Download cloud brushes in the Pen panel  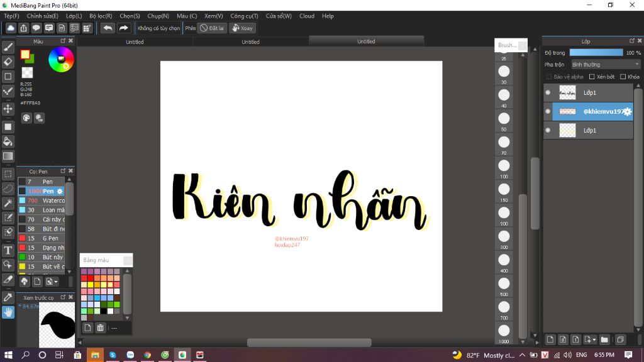pos(25,282)
